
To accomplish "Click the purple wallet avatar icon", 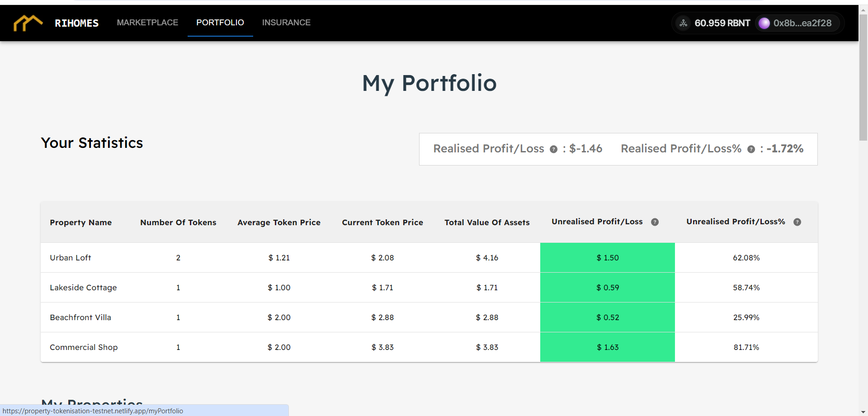I will pyautogui.click(x=764, y=23).
